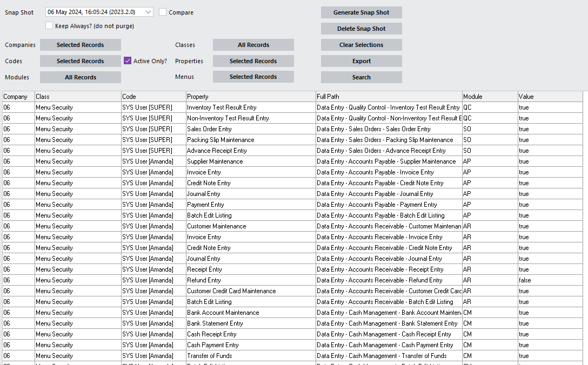Click SYS User [Amanda] in Supplier Maintenance row
The image size is (588, 365).
tap(153, 161)
